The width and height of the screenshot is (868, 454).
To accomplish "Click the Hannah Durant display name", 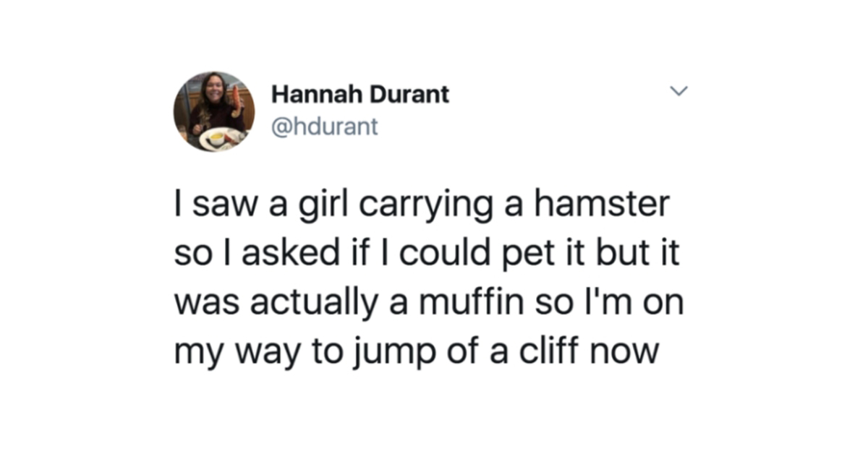I will tap(360, 94).
